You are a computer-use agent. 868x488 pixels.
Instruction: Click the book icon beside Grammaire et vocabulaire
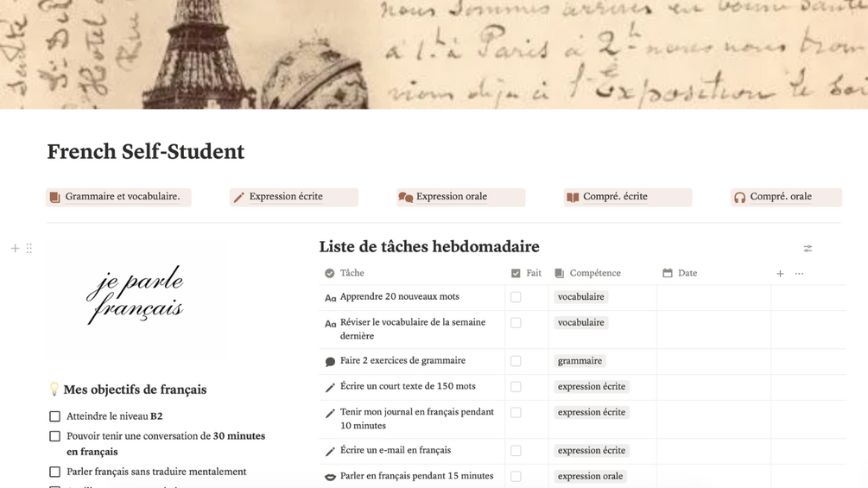[x=54, y=197]
